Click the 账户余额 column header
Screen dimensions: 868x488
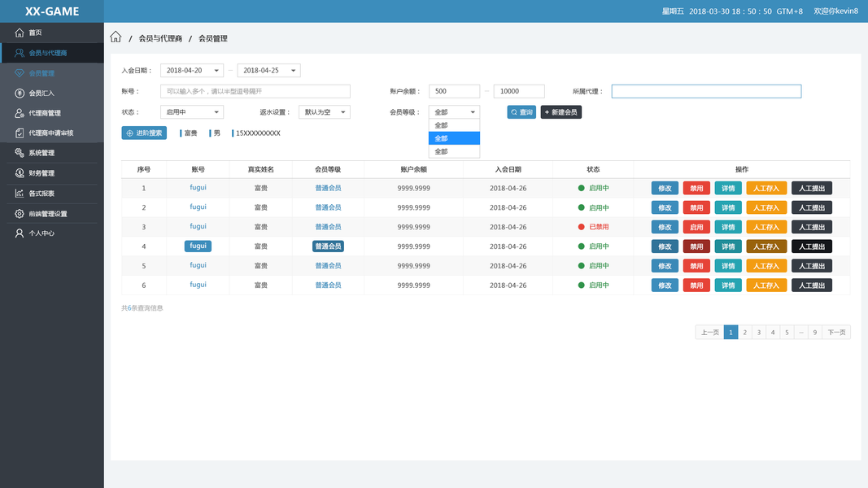tap(413, 169)
